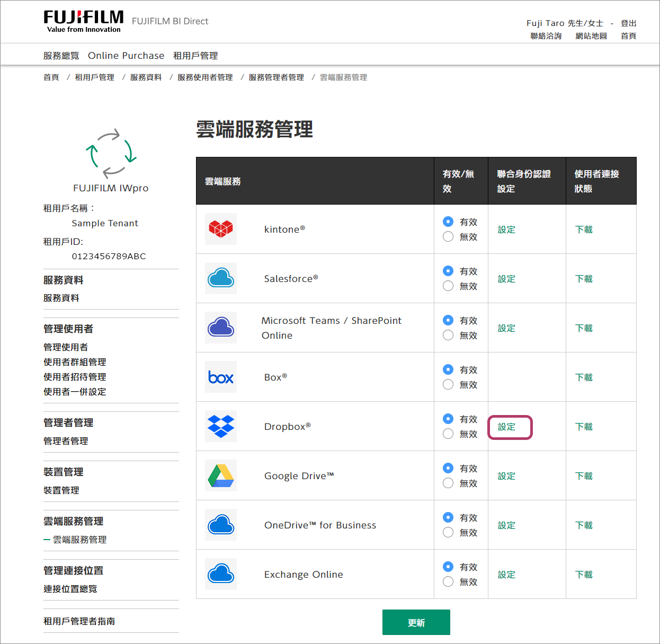Click the Google Drive icon
660x644 pixels.
[221, 475]
